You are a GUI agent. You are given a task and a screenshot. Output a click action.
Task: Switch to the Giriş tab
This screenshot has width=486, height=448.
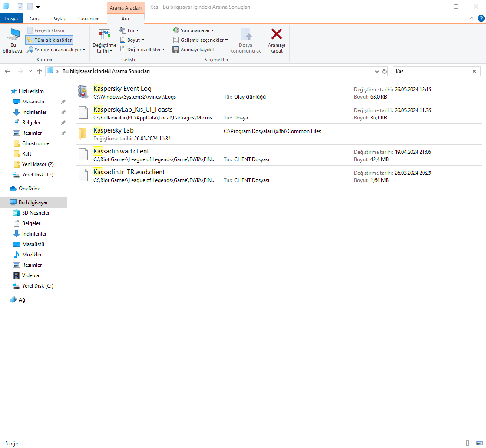pyautogui.click(x=34, y=19)
